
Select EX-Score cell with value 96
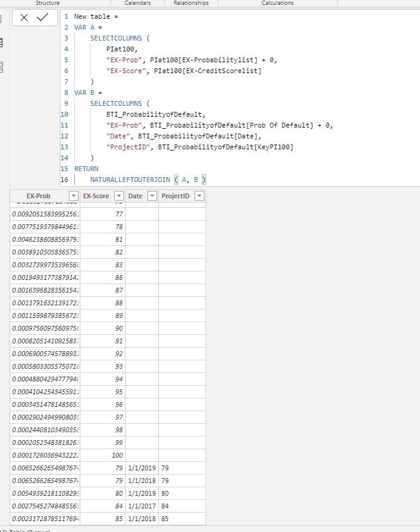[103, 404]
